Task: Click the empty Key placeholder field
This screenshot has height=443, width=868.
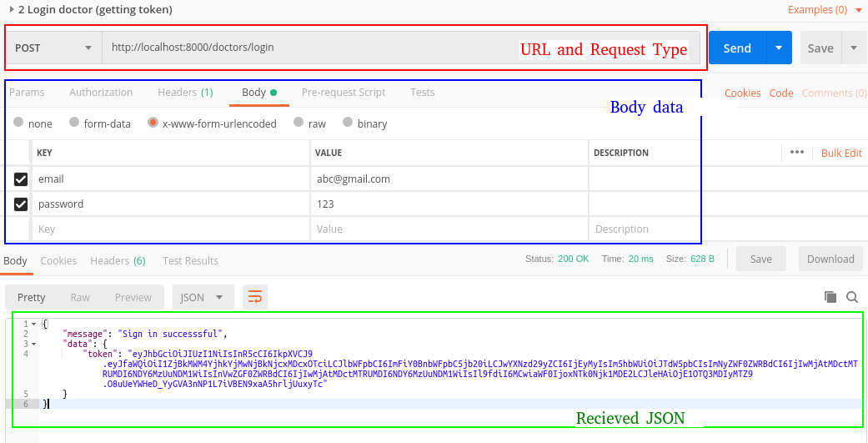Action: tap(170, 229)
